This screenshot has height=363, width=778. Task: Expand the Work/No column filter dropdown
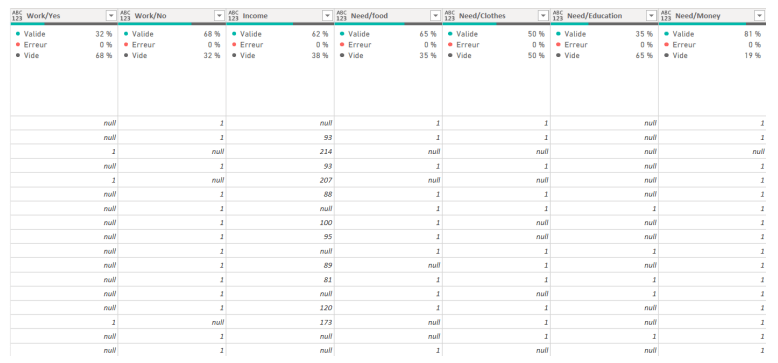[220, 16]
